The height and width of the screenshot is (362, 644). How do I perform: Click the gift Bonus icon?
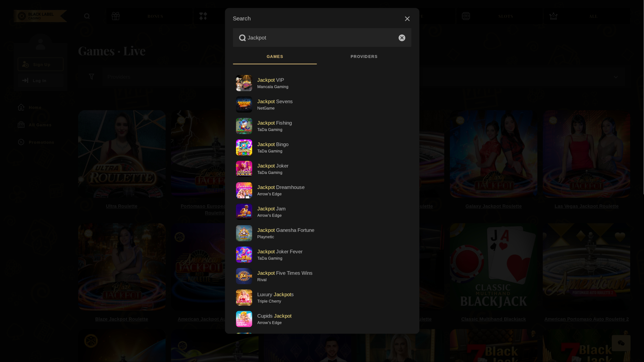tap(116, 16)
